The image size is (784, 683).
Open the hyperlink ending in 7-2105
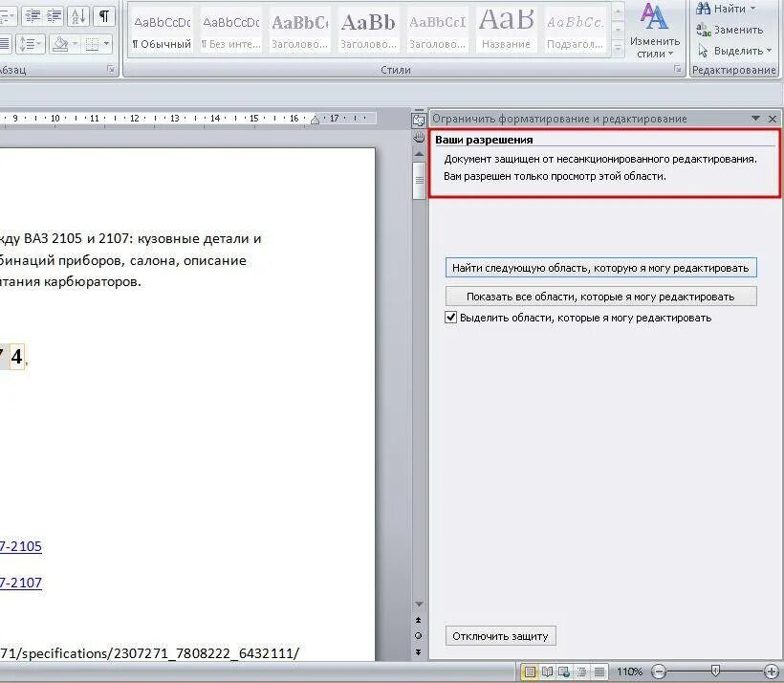(20, 546)
